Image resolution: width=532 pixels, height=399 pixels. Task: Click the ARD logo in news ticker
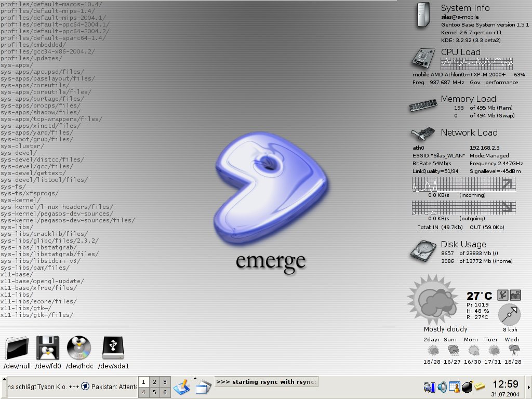click(85, 386)
